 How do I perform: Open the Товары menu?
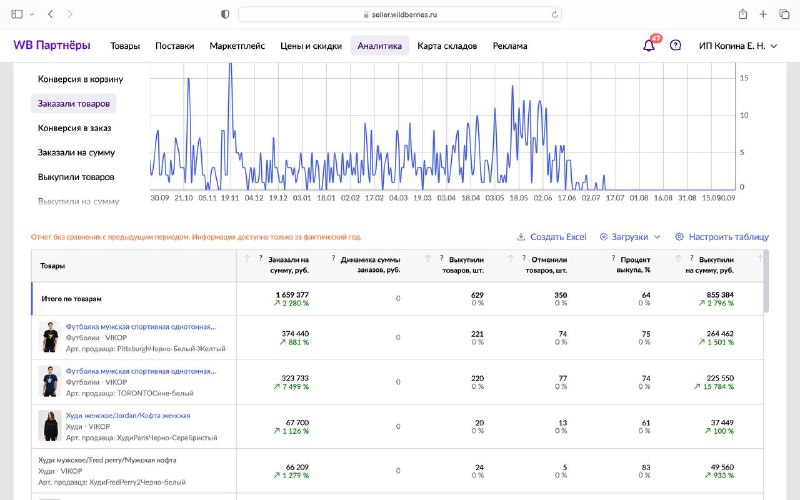(125, 46)
